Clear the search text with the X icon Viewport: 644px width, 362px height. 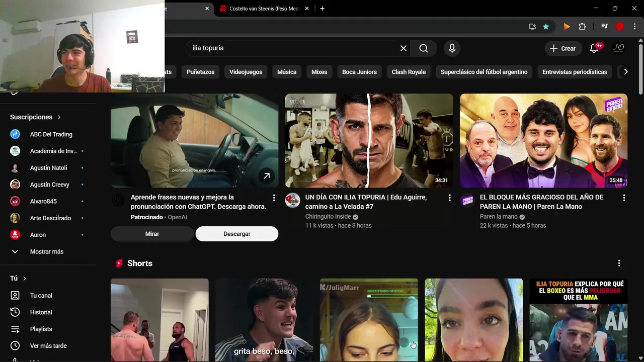coord(403,48)
